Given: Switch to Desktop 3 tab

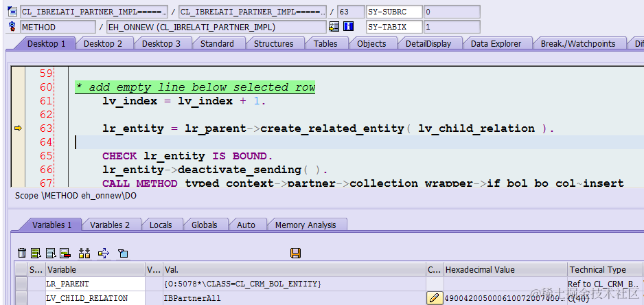Looking at the screenshot, I should 161,43.
